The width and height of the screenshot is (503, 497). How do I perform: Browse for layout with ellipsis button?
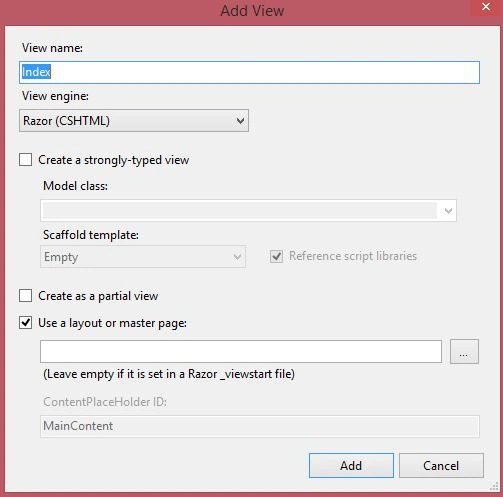464,351
